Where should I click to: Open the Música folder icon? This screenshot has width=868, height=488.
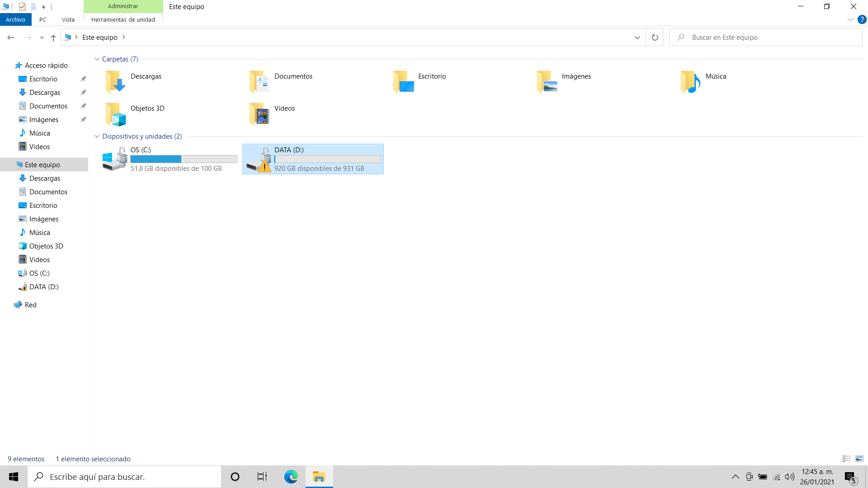[690, 82]
